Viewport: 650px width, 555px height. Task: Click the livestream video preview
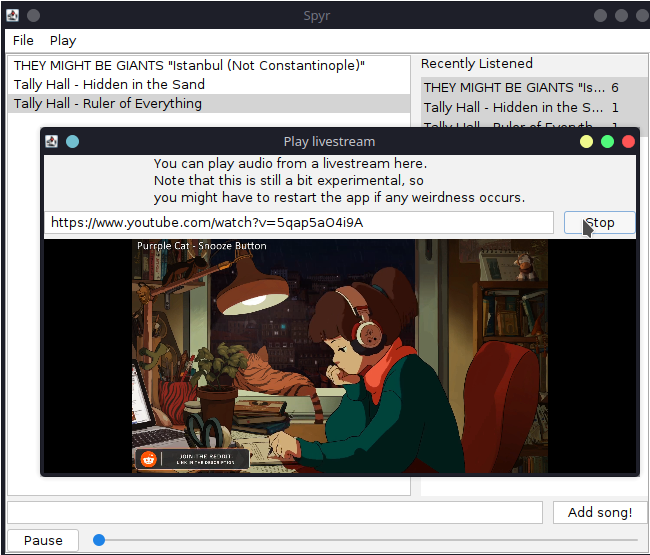point(340,356)
